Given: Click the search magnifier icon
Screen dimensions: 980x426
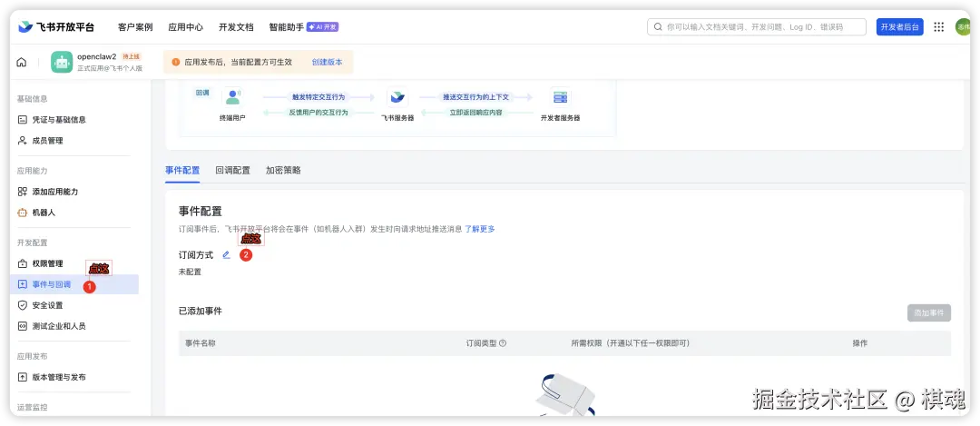Looking at the screenshot, I should click(658, 27).
